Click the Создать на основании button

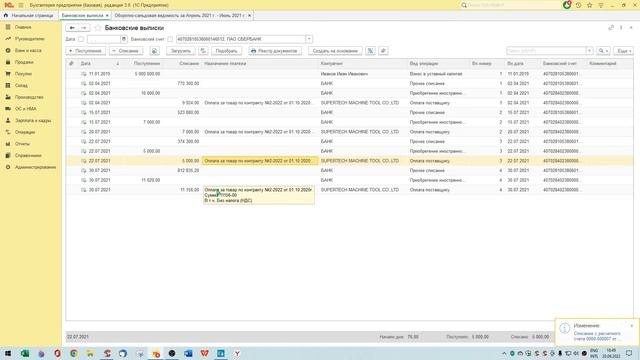335,51
